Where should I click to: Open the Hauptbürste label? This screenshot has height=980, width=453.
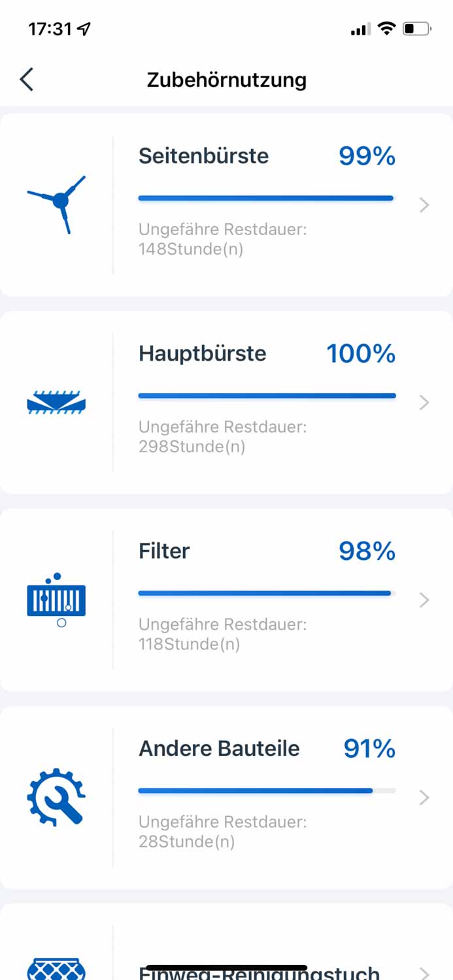click(x=203, y=353)
